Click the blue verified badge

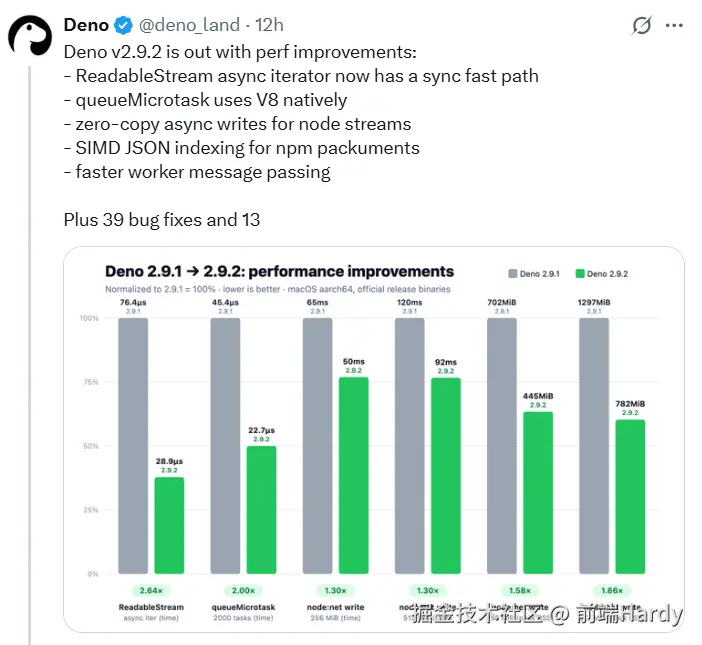(123, 25)
